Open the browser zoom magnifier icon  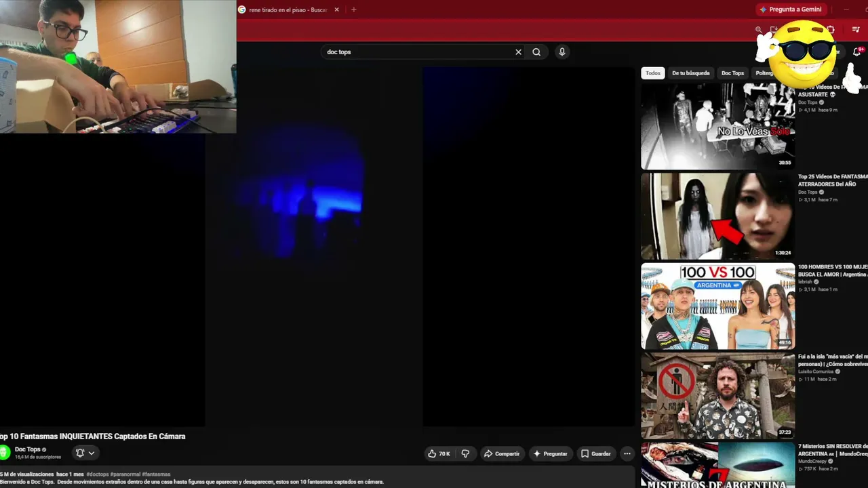[758, 30]
